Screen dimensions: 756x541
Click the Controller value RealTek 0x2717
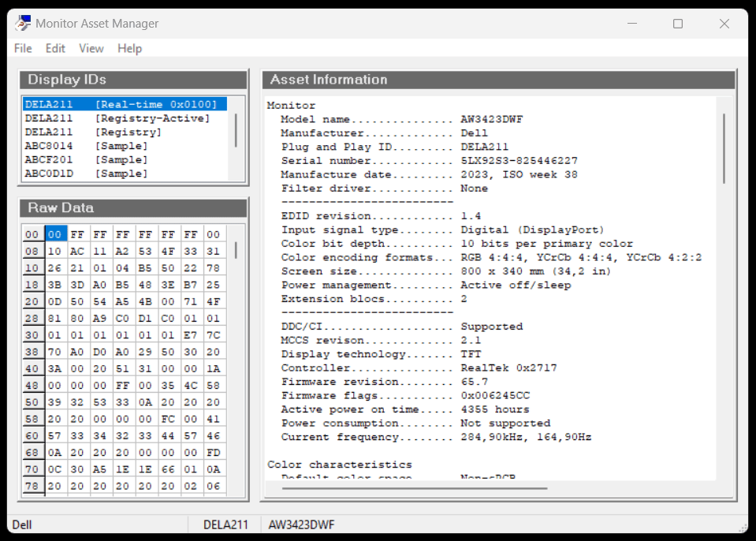coord(508,368)
